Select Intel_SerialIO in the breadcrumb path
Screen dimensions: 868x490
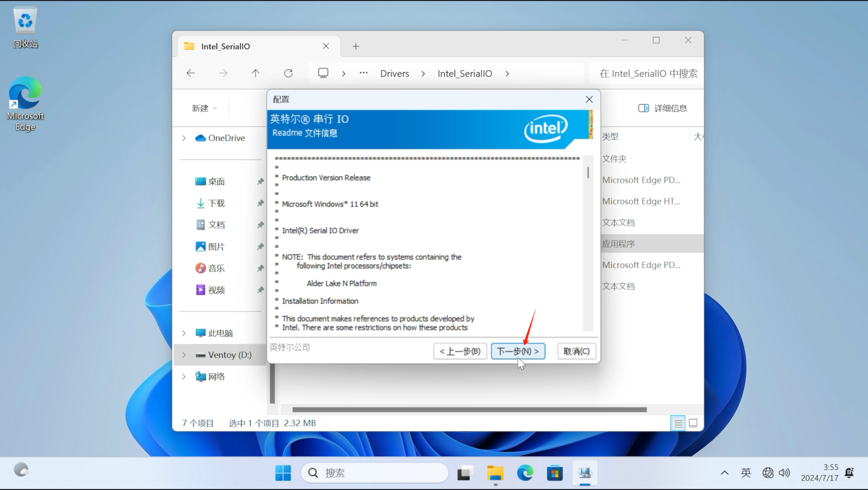click(465, 74)
